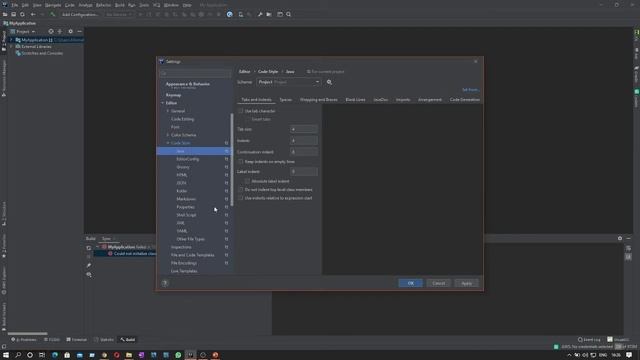Click the Apply button
Image resolution: width=640 pixels, height=360 pixels.
click(x=467, y=283)
